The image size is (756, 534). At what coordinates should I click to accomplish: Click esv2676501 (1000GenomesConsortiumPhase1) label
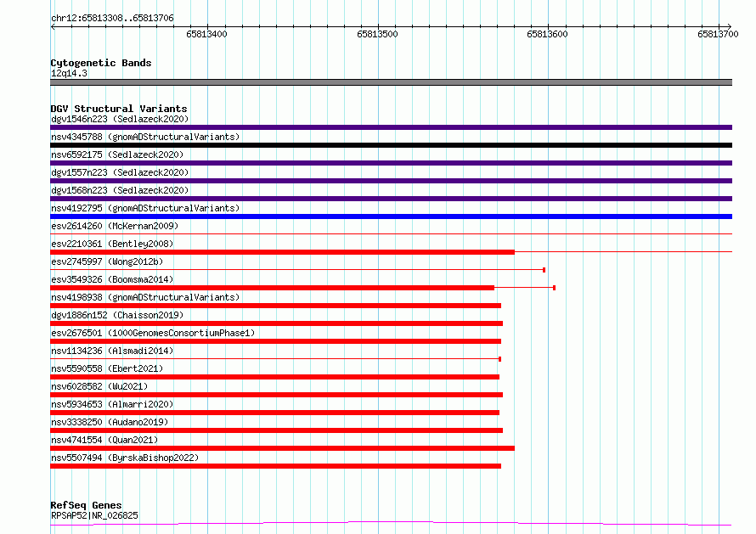coord(153,333)
